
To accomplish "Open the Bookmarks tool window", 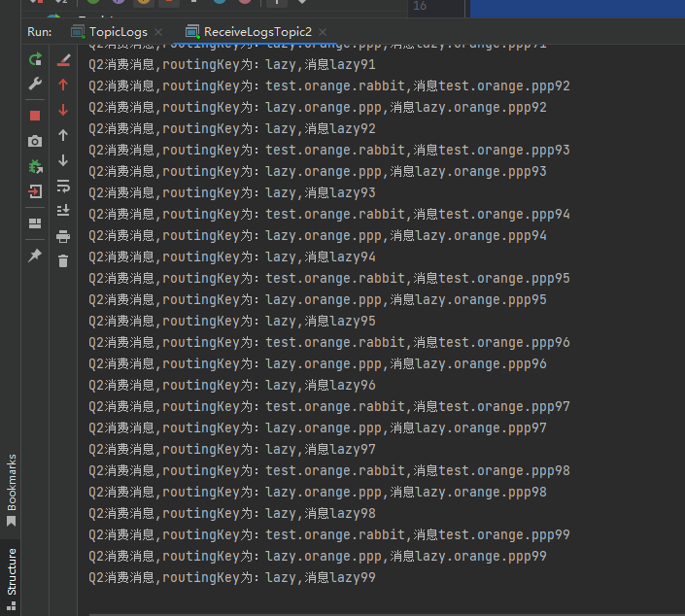I will (x=12, y=490).
